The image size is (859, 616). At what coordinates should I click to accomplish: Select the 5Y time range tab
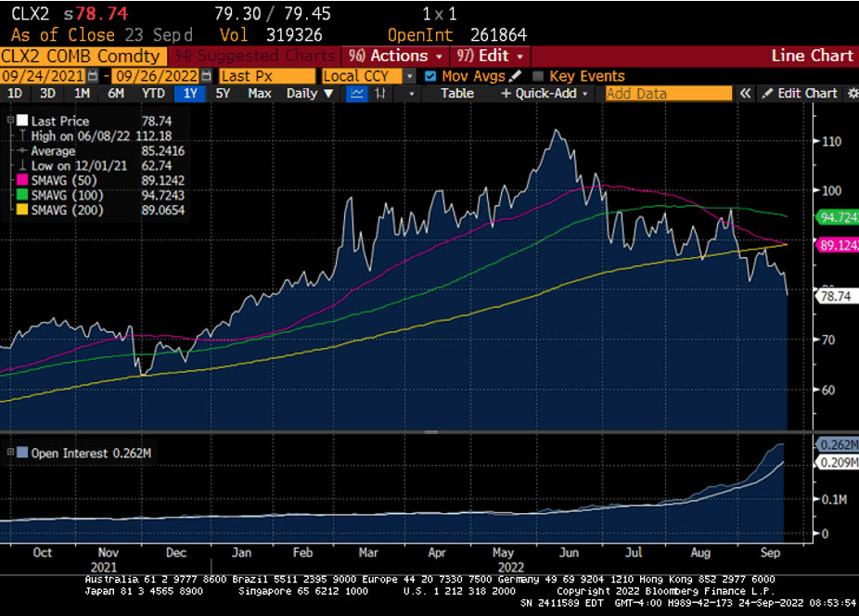pyautogui.click(x=223, y=94)
